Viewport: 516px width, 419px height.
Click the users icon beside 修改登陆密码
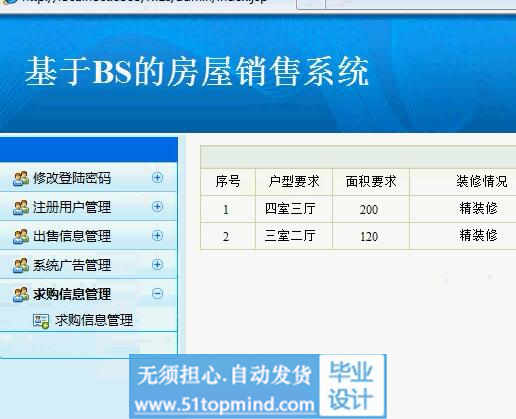[21, 178]
